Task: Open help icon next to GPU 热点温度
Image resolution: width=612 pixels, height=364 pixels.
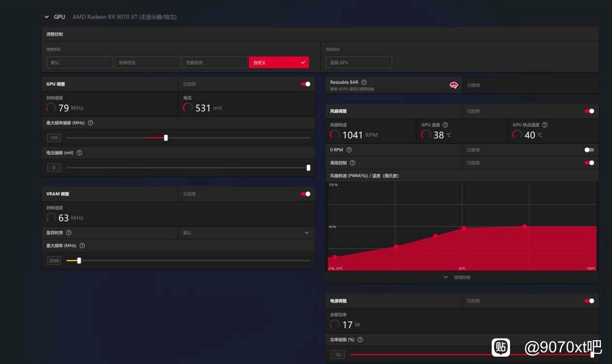Action: 545,125
